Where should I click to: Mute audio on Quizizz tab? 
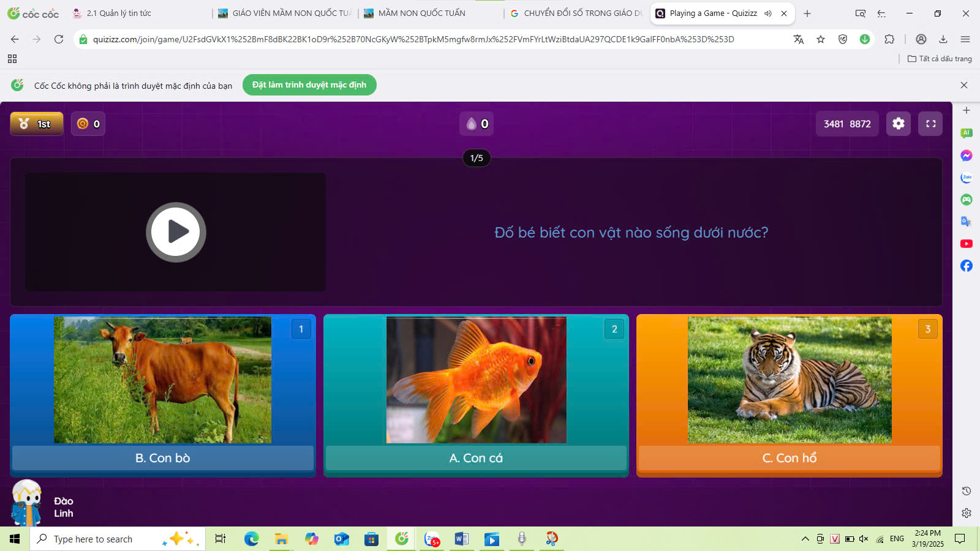[x=768, y=13]
